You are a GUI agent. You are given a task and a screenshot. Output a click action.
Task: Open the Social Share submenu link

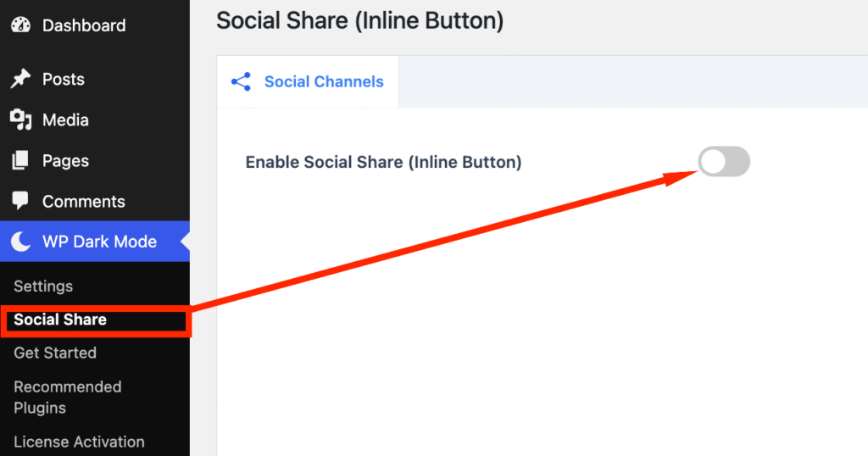60,320
